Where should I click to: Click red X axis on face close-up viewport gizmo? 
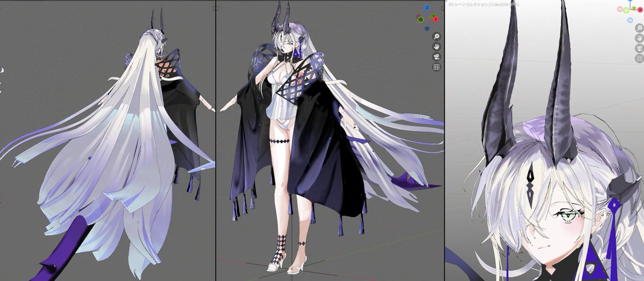click(640, 10)
